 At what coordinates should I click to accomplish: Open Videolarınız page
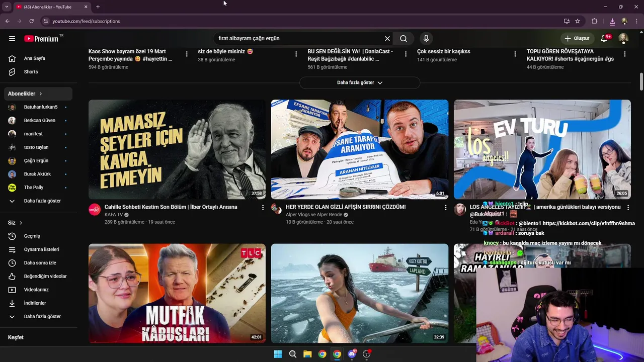[38, 290]
